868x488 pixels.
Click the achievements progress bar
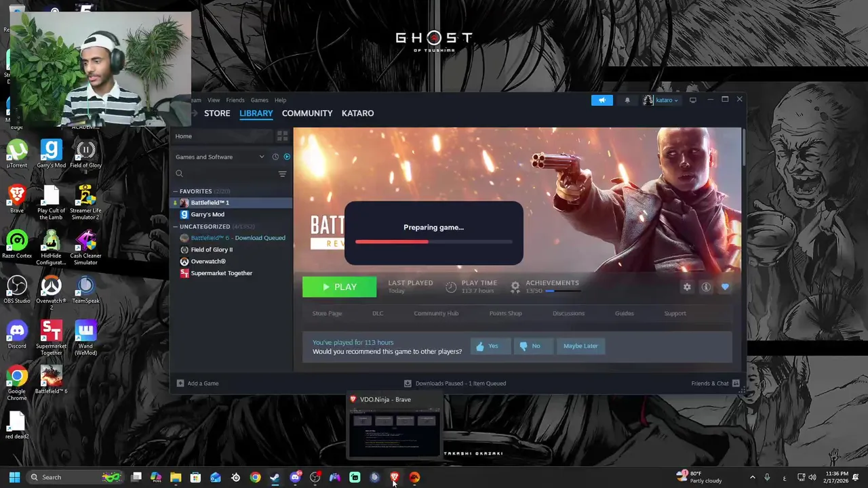[564, 291]
